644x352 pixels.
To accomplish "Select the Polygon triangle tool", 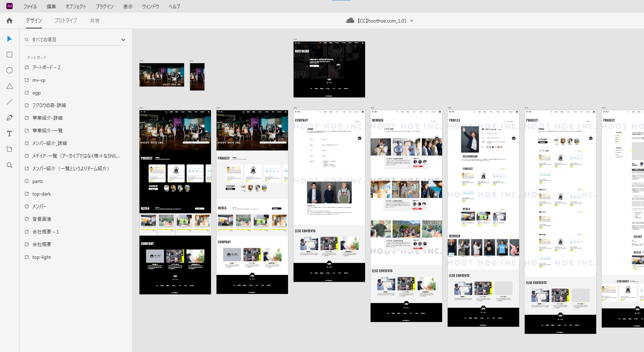I will (x=9, y=86).
